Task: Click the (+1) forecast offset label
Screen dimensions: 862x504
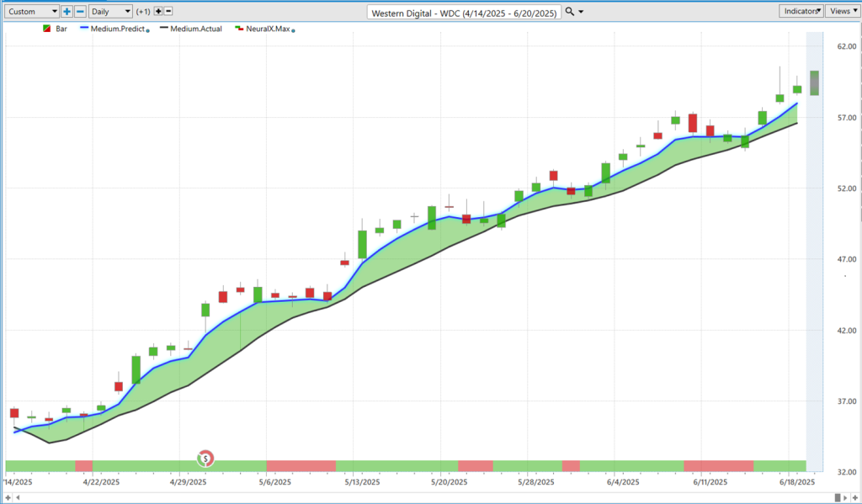Action: click(143, 12)
